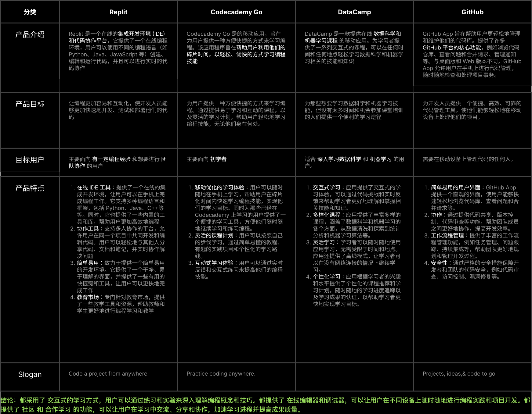Click Codecademy Go target user '初学者' text
The image size is (532, 414).
click(218, 159)
